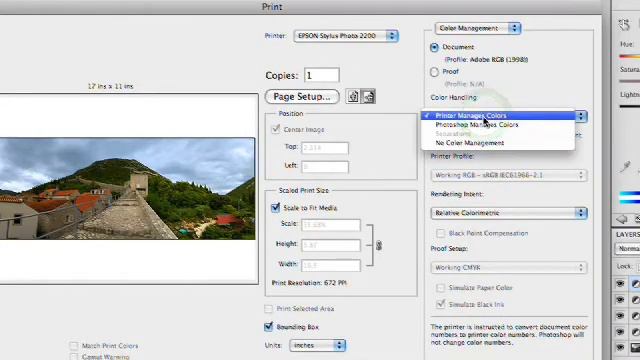Click the Hue slider in Adjustments panel
The height and width of the screenshot is (360, 640).
click(x=629, y=56)
